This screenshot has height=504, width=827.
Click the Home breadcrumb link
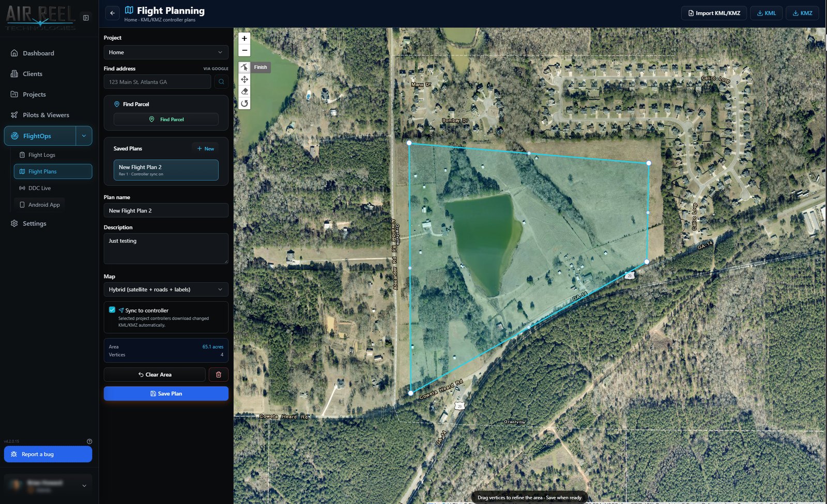point(131,20)
